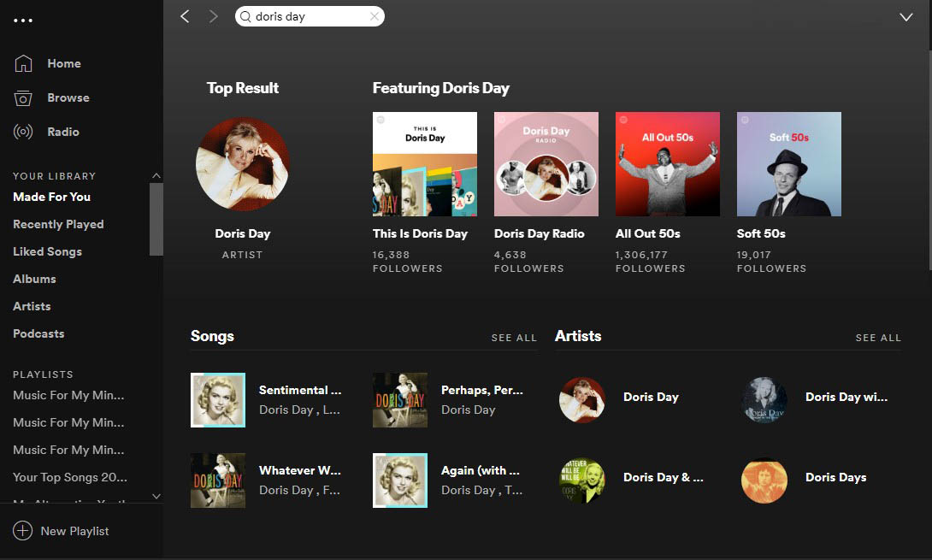Open Home from the sidebar
932x560 pixels.
pos(64,63)
